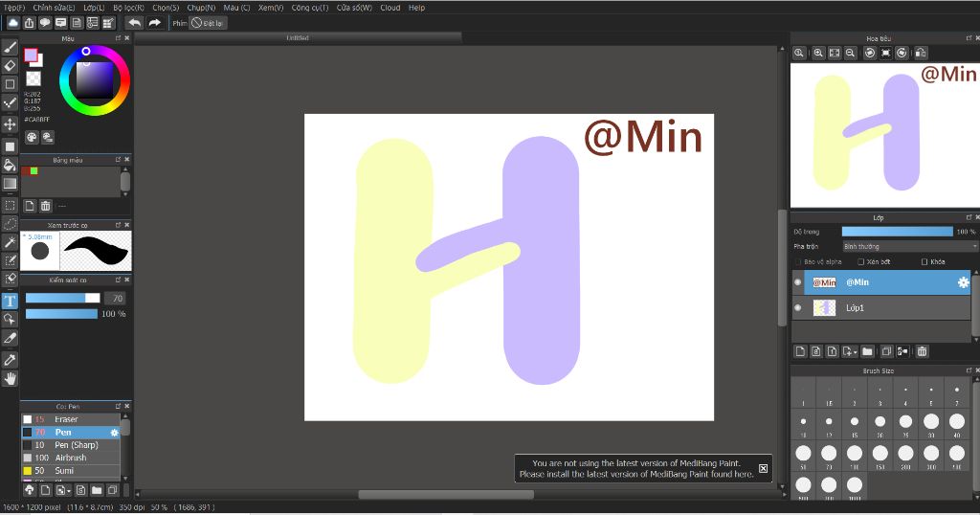
Task: Click the speech bubble icon in the top toolbar
Action: pos(45,23)
